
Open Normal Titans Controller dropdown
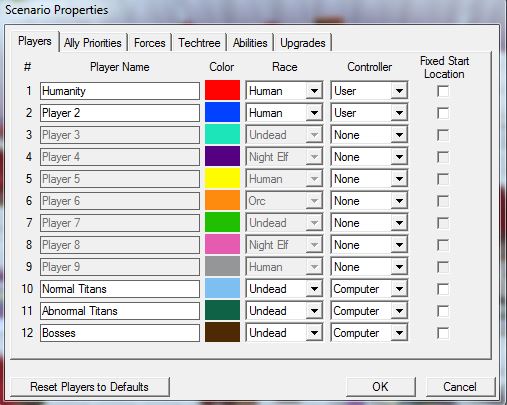(x=369, y=289)
